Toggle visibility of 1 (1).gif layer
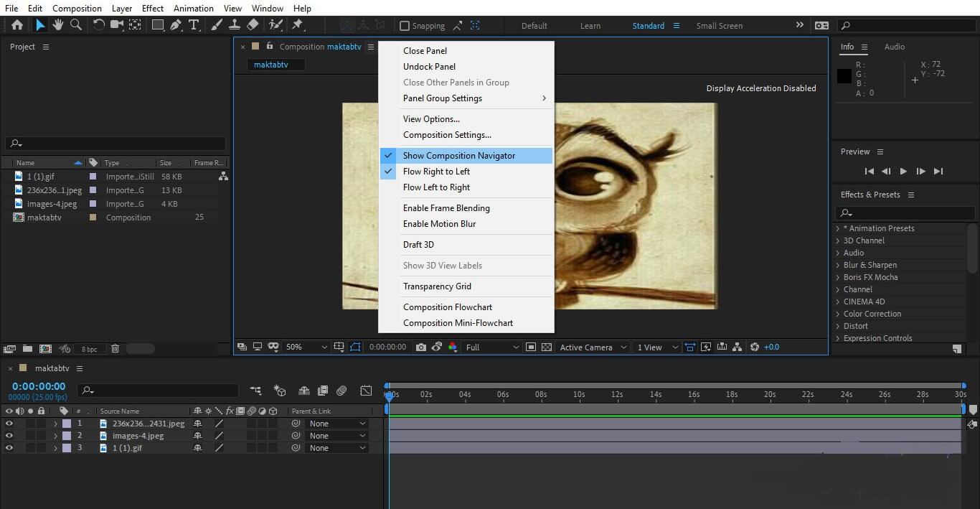The image size is (980, 509). pos(9,448)
